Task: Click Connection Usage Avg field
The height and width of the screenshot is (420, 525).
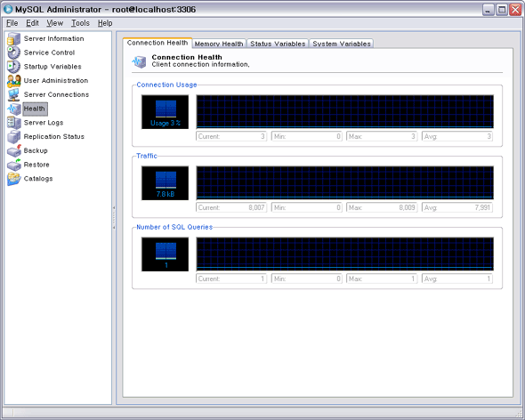Action: 457,136
